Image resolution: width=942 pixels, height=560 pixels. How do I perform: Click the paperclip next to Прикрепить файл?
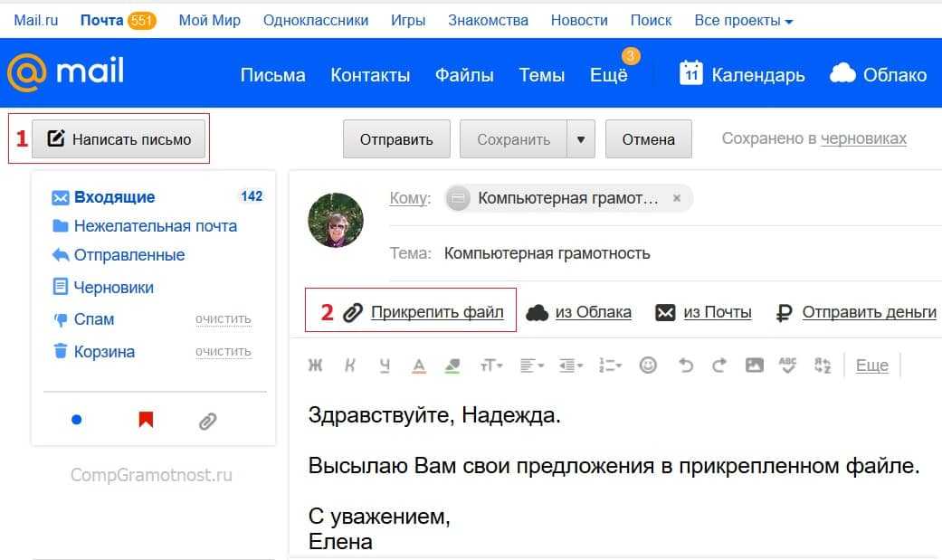coord(353,312)
